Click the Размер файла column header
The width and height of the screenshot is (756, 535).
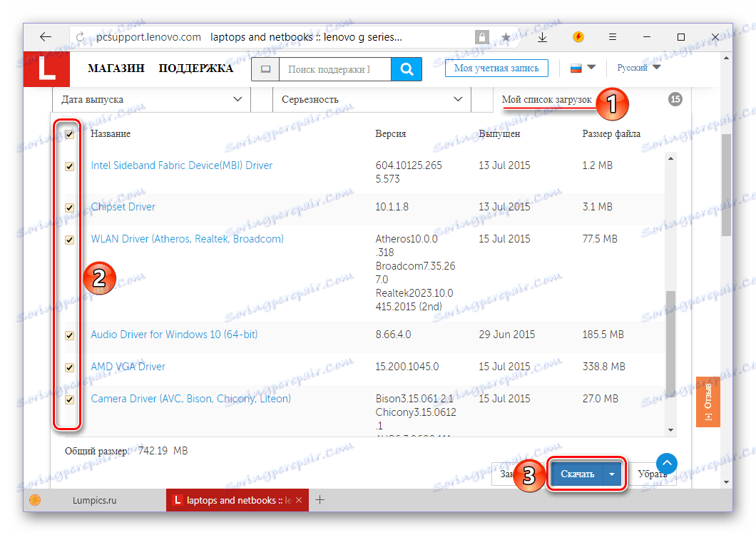click(611, 133)
